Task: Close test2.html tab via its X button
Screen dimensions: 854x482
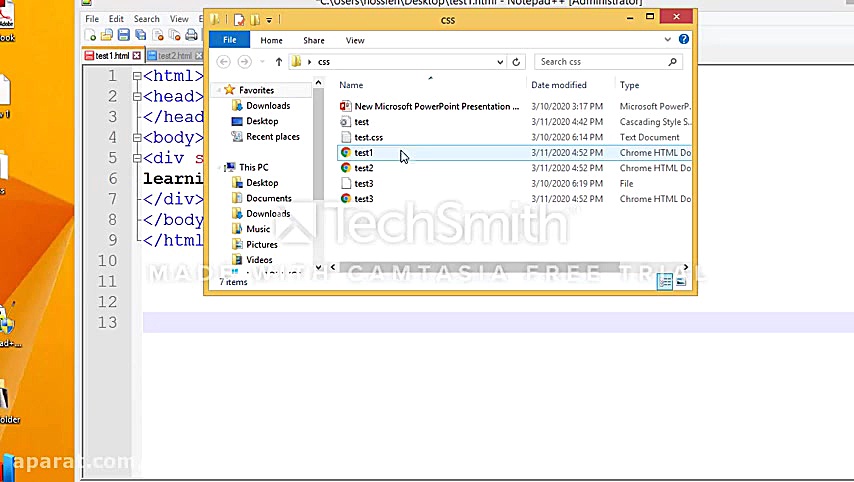Action: (199, 56)
